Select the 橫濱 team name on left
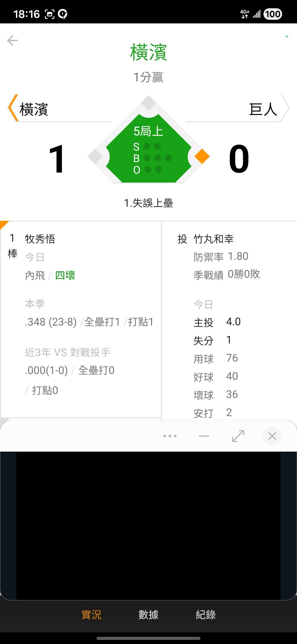Image resolution: width=297 pixels, height=644 pixels. click(34, 109)
